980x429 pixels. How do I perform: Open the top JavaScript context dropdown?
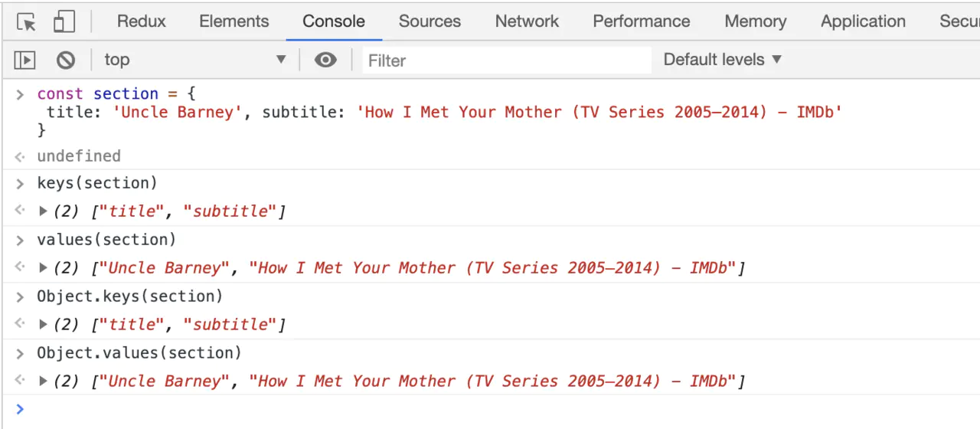coord(195,60)
